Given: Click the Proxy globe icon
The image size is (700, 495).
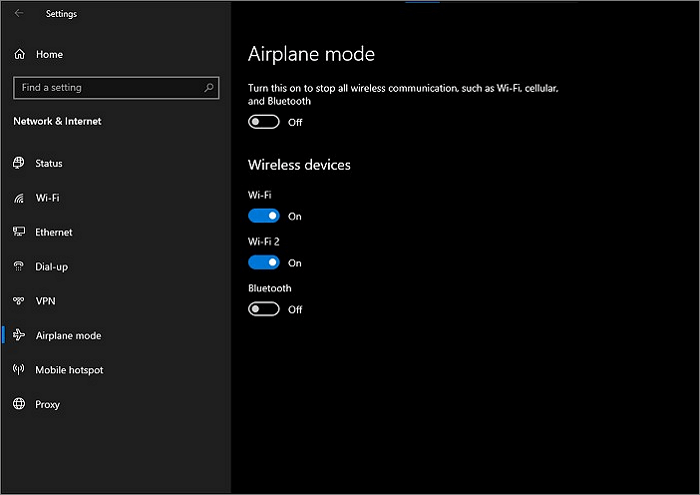Looking at the screenshot, I should [19, 403].
